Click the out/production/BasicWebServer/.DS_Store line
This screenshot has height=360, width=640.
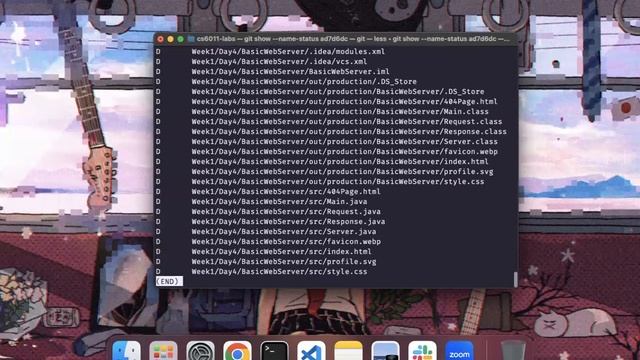[338, 91]
